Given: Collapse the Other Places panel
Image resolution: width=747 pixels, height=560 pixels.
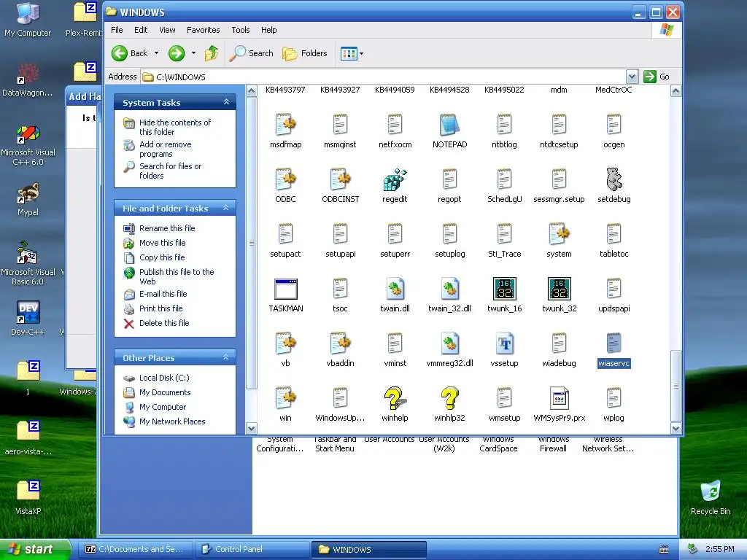Looking at the screenshot, I should click(x=226, y=357).
